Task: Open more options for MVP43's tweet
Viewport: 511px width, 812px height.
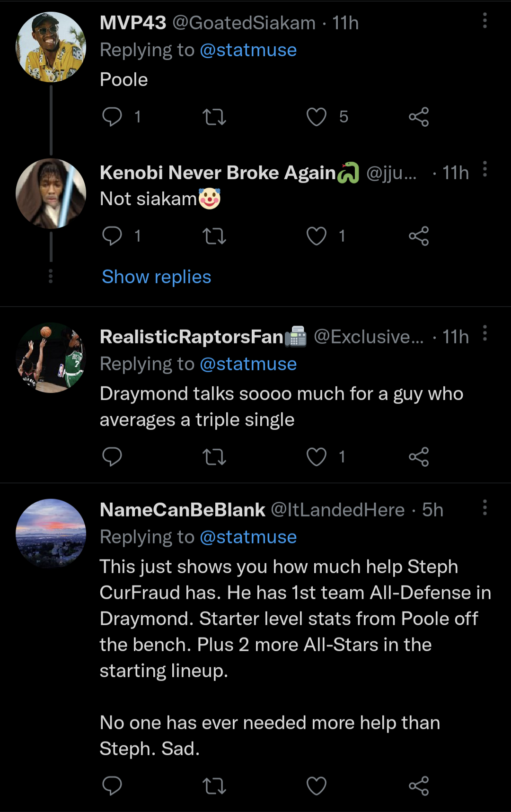Action: coord(485,21)
